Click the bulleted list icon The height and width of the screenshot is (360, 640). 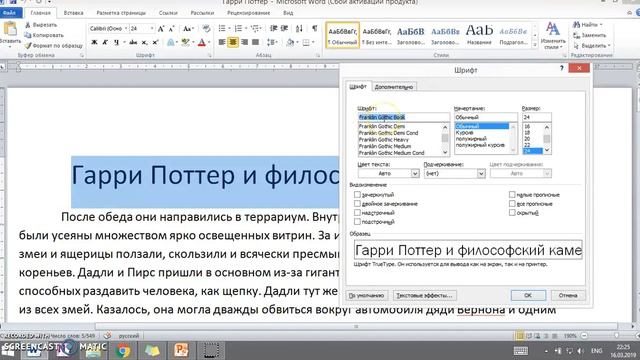222,28
